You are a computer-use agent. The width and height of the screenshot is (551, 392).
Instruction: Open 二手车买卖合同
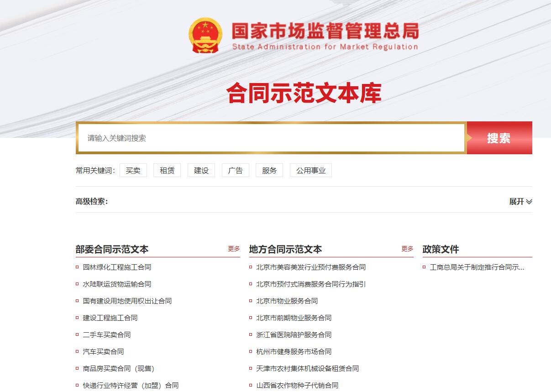[107, 335]
